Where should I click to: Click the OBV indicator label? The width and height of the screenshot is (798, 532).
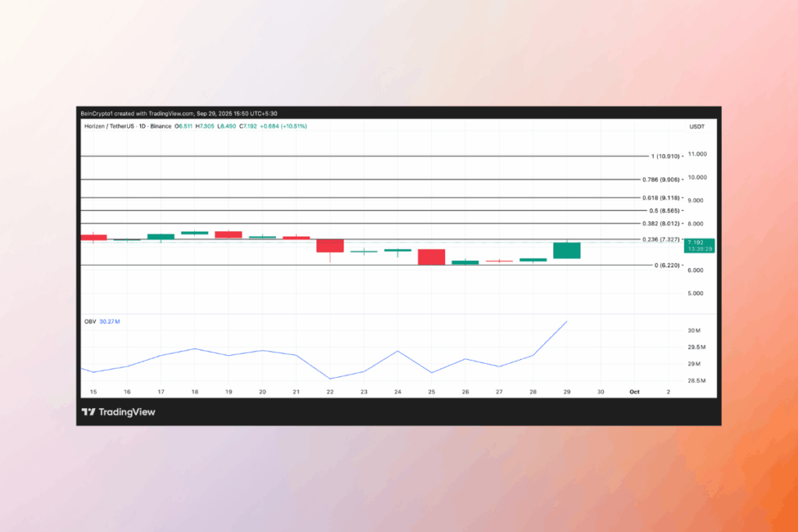(x=89, y=321)
